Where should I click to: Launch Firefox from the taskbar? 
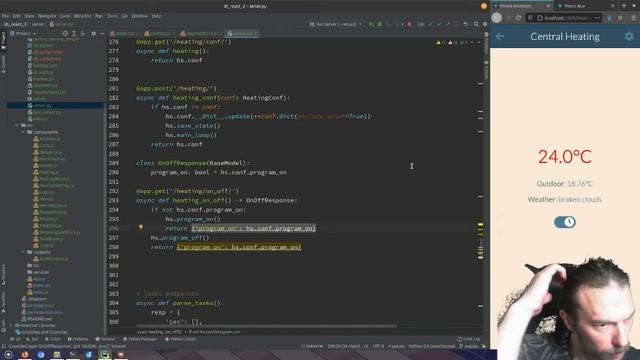click(24, 355)
